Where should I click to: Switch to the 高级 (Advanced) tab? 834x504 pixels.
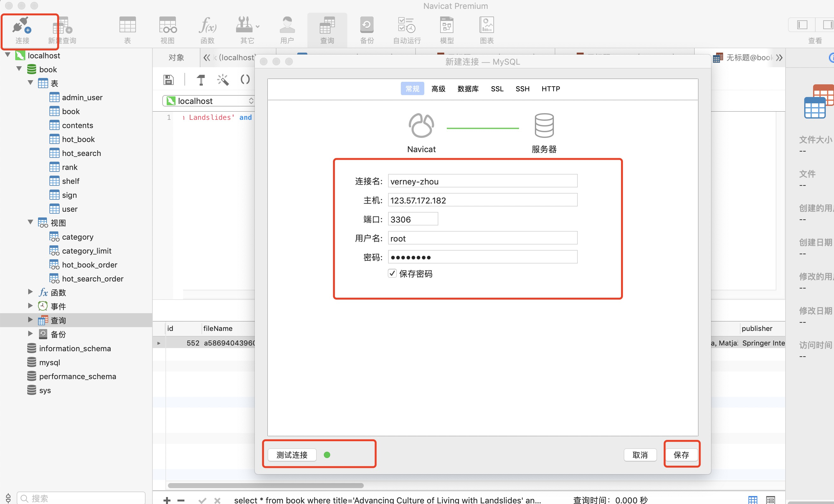tap(438, 89)
